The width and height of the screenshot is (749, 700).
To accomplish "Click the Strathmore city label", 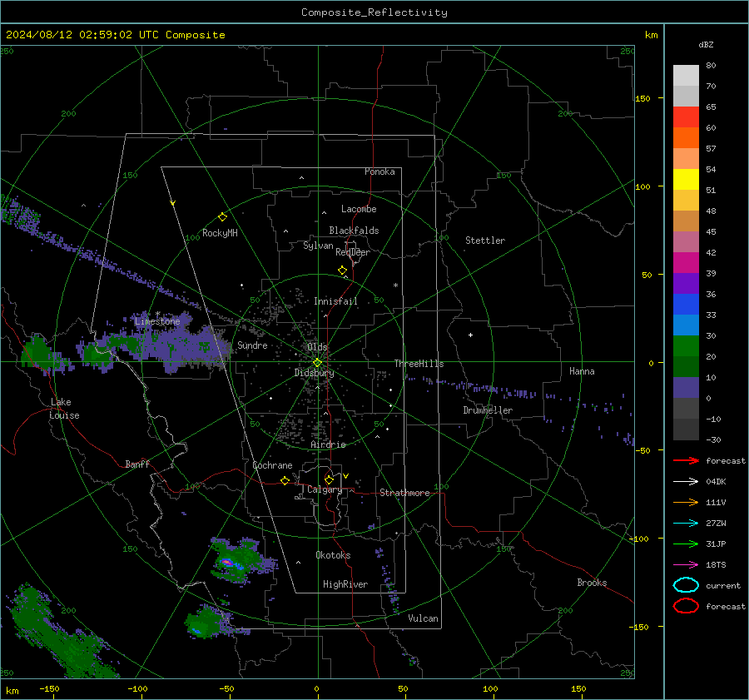I will 404,493.
